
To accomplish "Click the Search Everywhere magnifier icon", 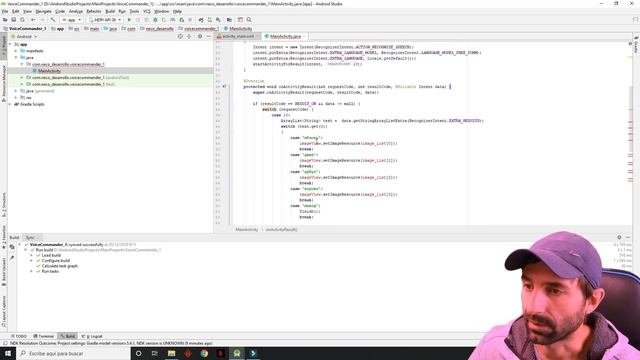I will point(249,20).
